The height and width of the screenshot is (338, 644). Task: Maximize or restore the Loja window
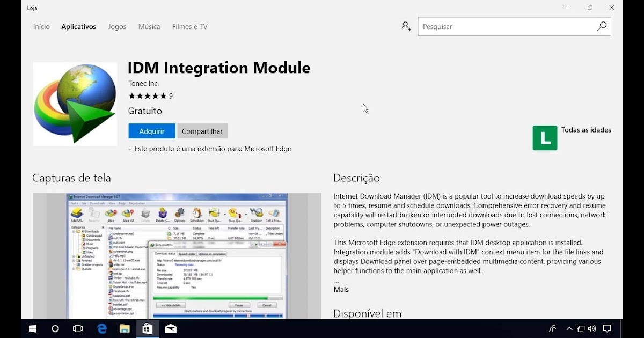(590, 8)
